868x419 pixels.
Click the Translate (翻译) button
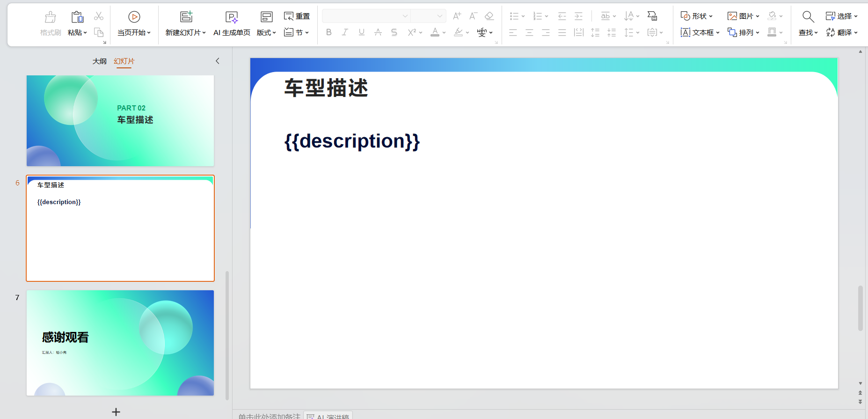[x=842, y=32]
